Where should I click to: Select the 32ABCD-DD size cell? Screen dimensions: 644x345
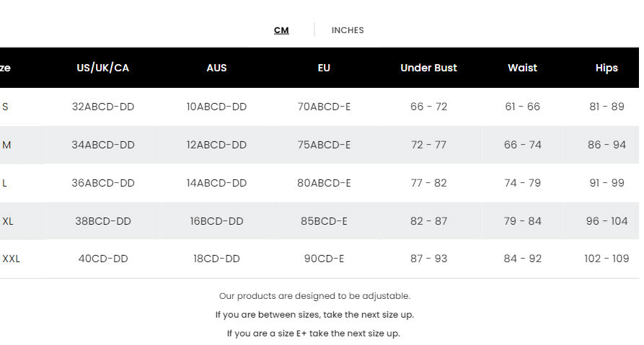pyautogui.click(x=103, y=107)
